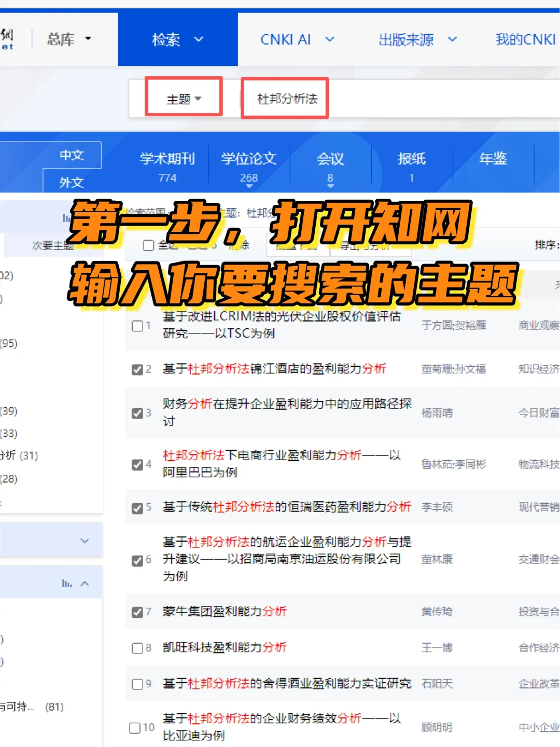Open source journal 知识经济
Screen dimensions: 560x747
point(539,369)
